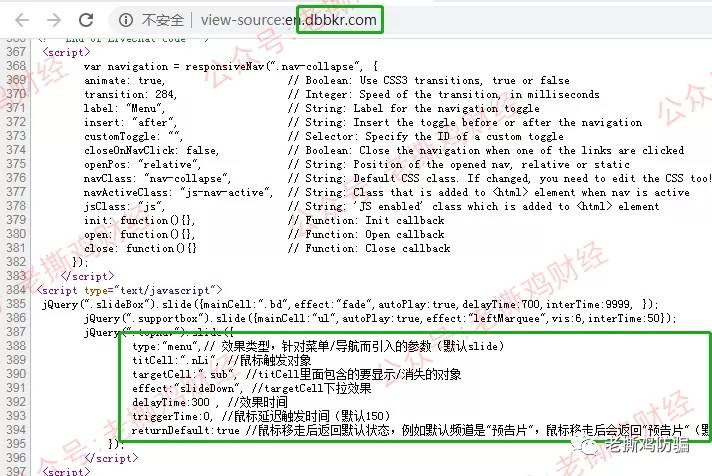Select 'transition: 284,' text
Viewport: 712px width, 476px height.
130,94
